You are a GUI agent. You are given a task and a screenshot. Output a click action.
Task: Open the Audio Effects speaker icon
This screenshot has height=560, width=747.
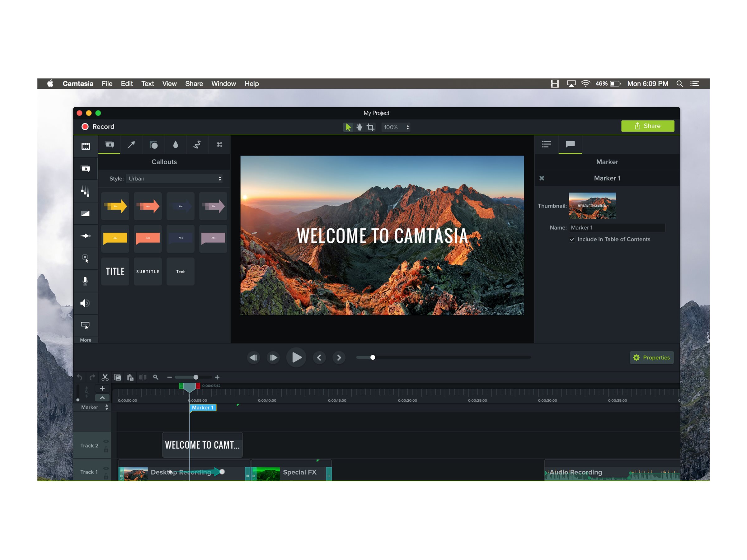coord(85,303)
